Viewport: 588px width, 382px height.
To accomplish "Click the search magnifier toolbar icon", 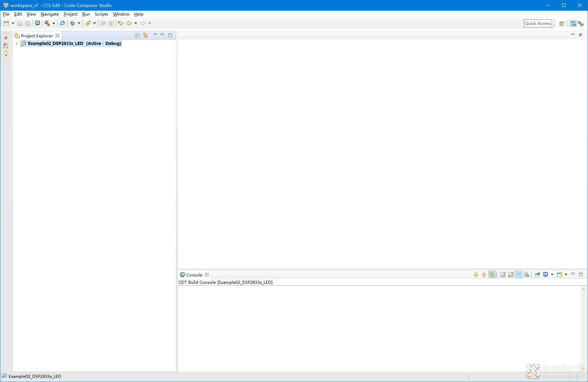I will click(62, 23).
